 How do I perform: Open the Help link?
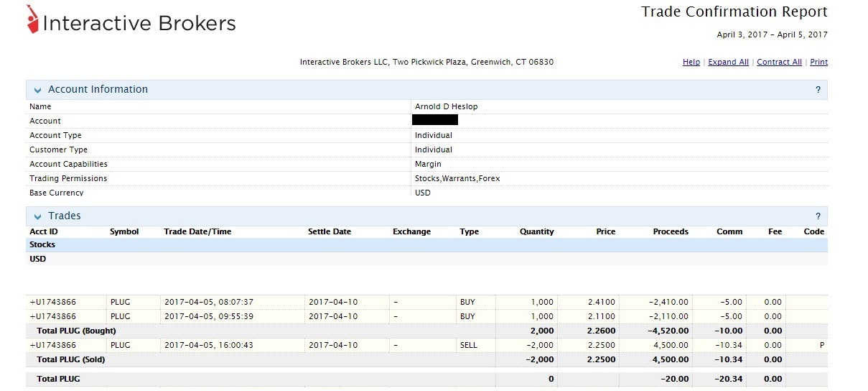(691, 63)
